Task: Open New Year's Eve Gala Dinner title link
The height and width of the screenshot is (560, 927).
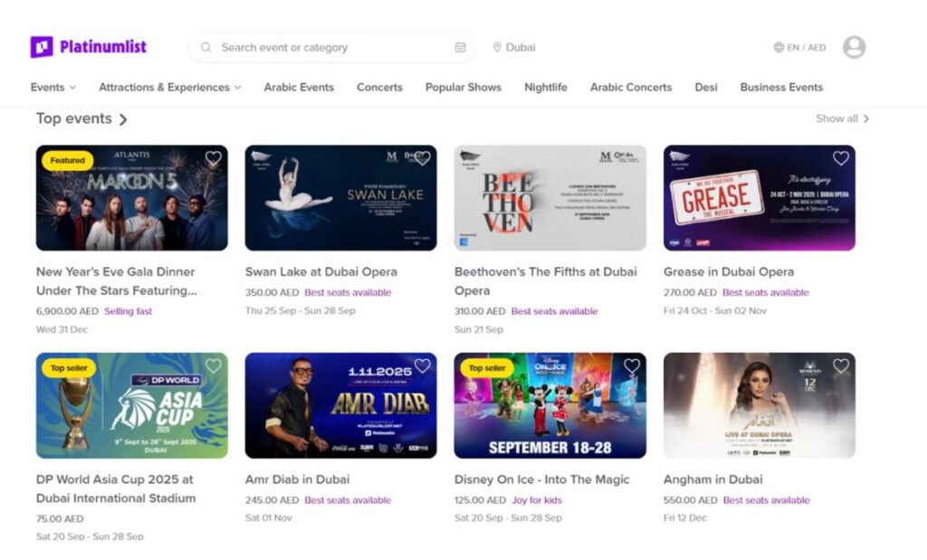Action: 117,281
